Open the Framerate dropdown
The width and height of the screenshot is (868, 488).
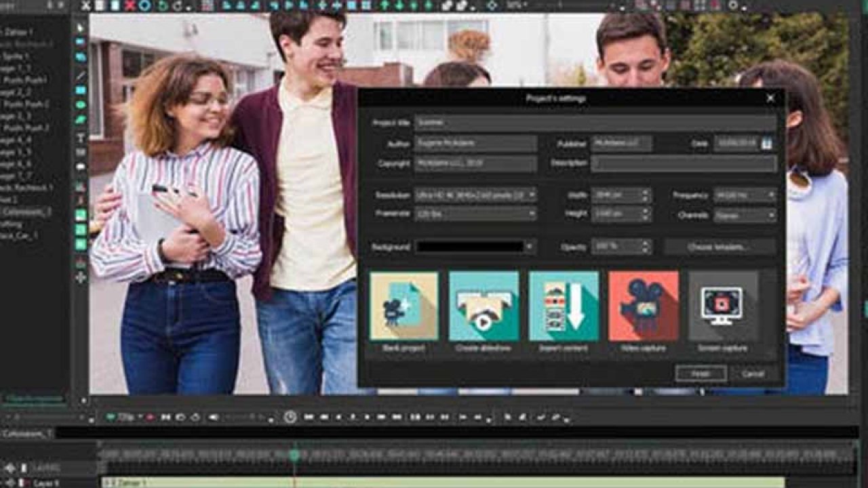475,213
